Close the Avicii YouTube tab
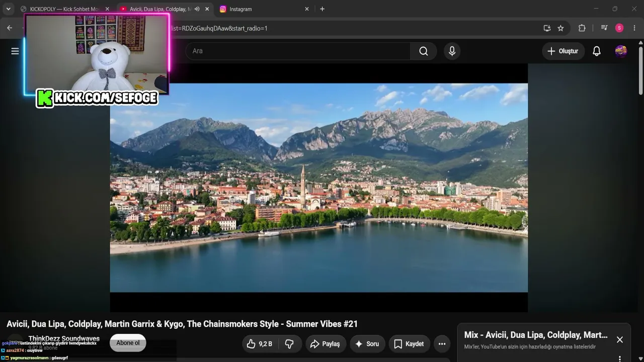Image resolution: width=644 pixels, height=362 pixels. coord(207,9)
